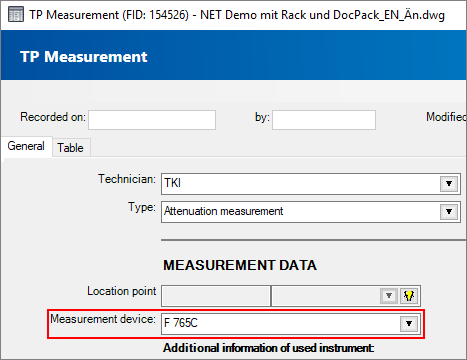Select the General tab
Viewport: 467px width, 360px height.
pos(26,146)
